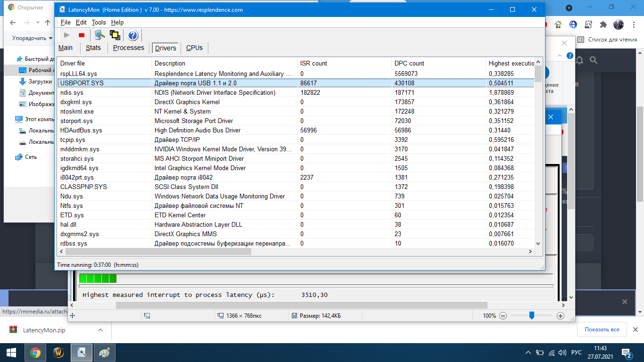Click the yellow overlapping windows toolbar icon

tap(115, 35)
